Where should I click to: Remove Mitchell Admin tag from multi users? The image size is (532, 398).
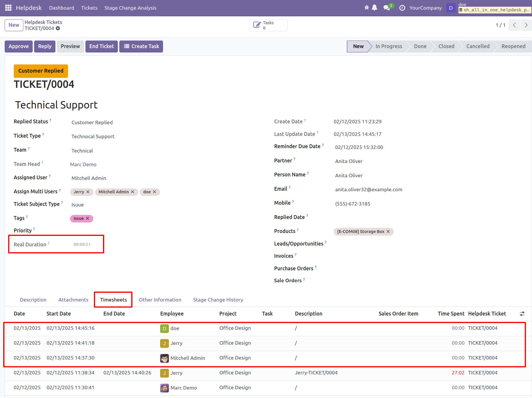(x=132, y=192)
